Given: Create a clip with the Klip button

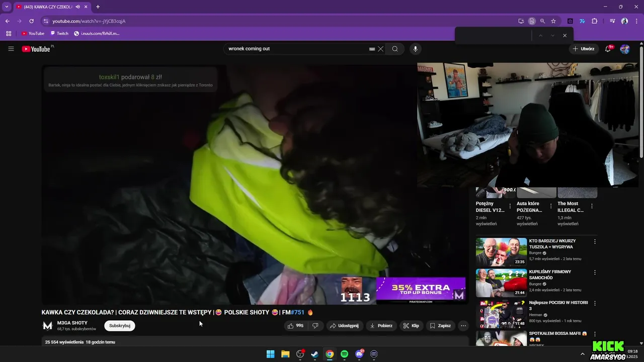Looking at the screenshot, I should click(411, 326).
